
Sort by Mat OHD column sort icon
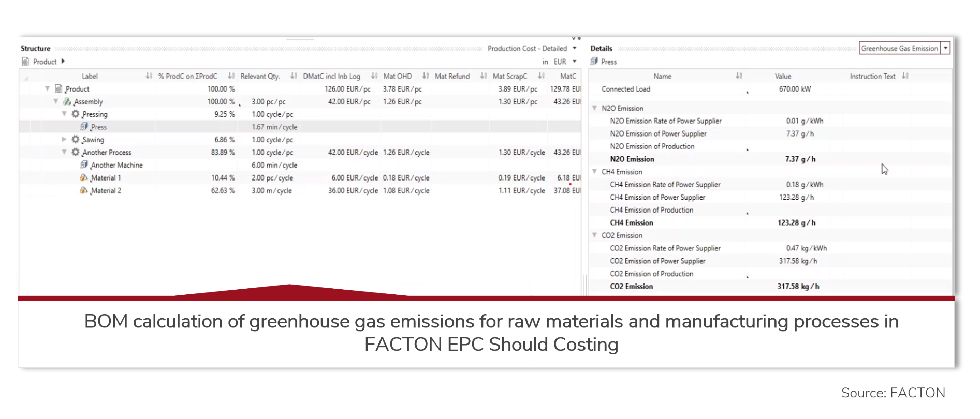(425, 76)
